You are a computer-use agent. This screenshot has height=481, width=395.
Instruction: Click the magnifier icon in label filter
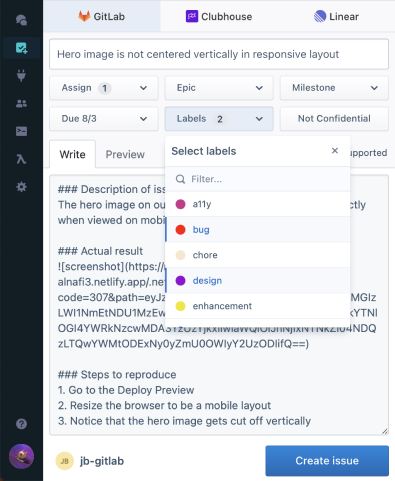coord(180,179)
